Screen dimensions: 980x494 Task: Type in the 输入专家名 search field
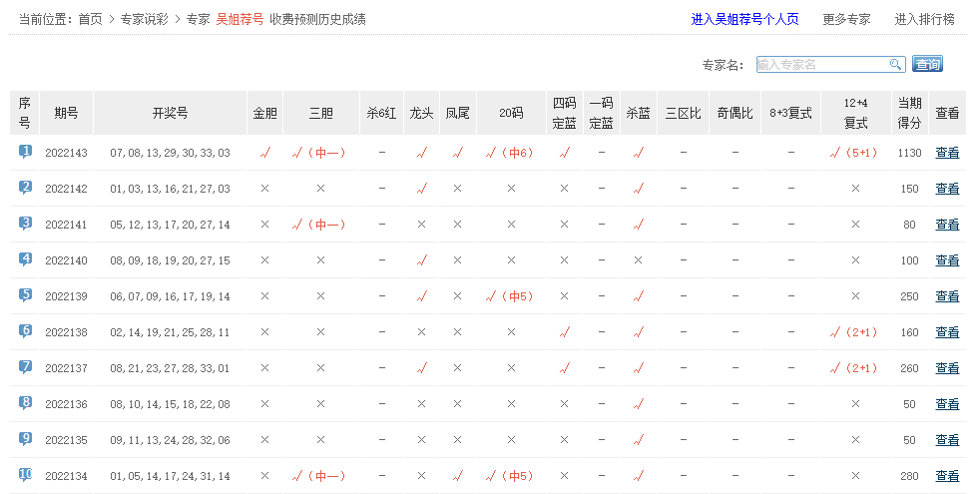pos(821,65)
